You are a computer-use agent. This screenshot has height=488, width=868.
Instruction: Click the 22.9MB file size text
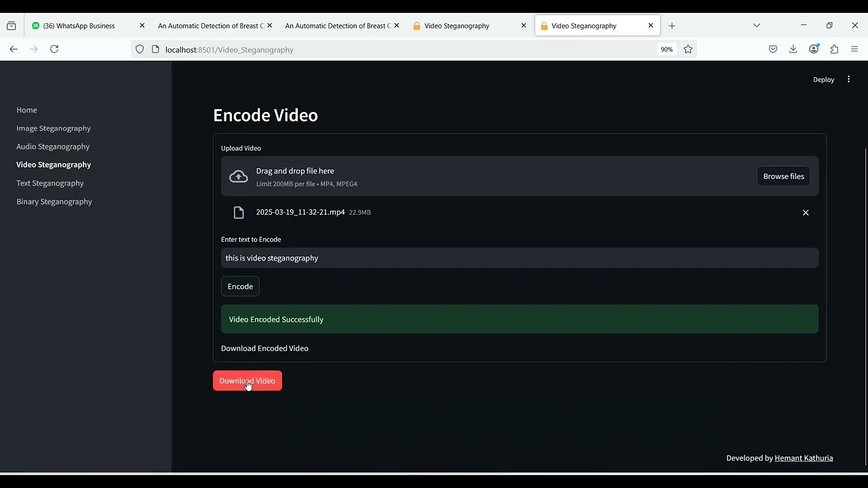point(359,212)
